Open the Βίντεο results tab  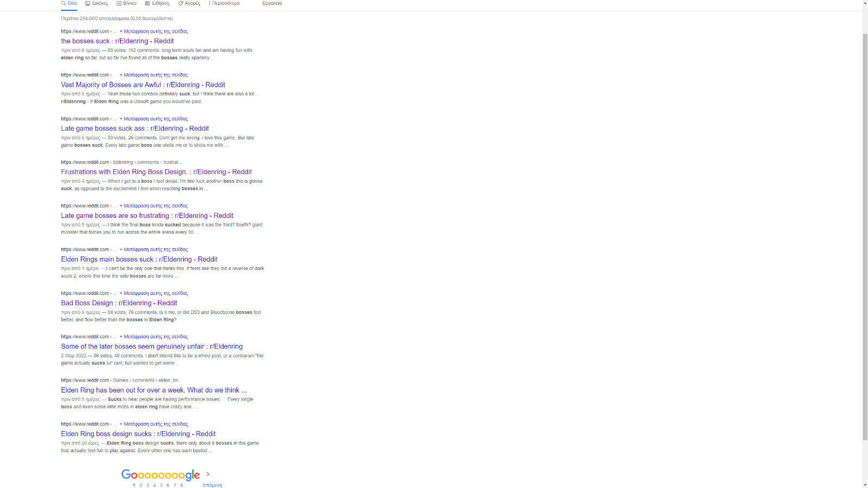[126, 3]
